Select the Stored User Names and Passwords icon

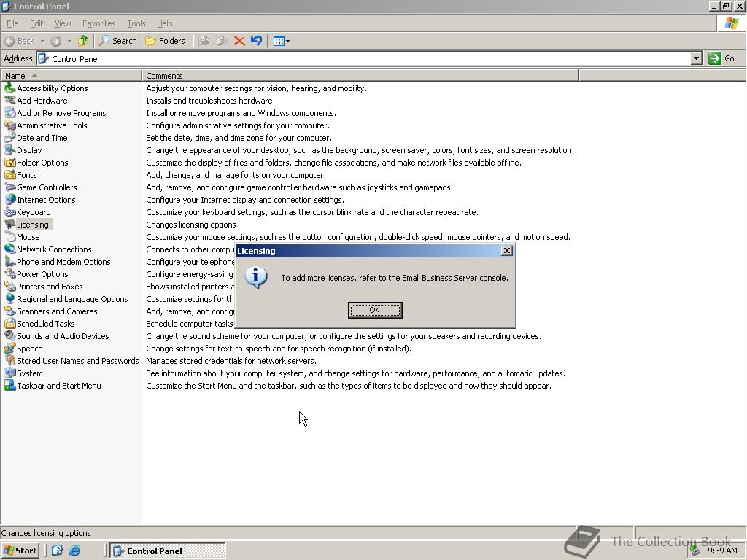tap(9, 360)
